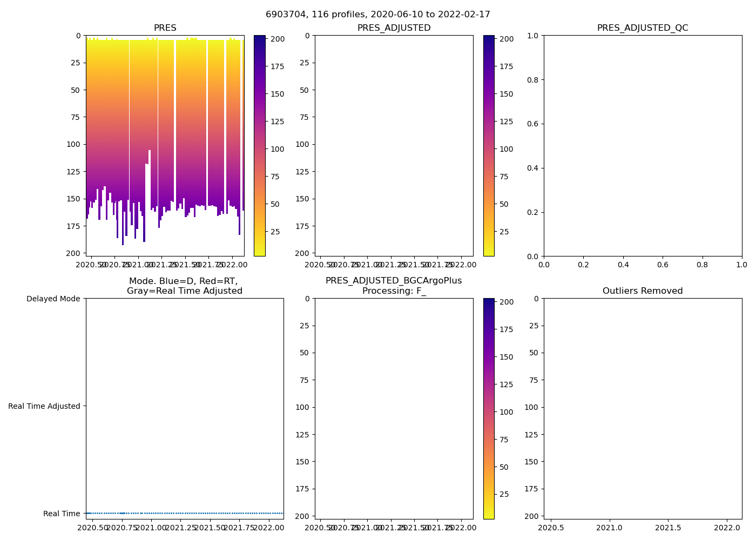Click the PRES_ADJUSTED_QC plot title
Viewport: 756px width, 540px height.
[x=643, y=28]
